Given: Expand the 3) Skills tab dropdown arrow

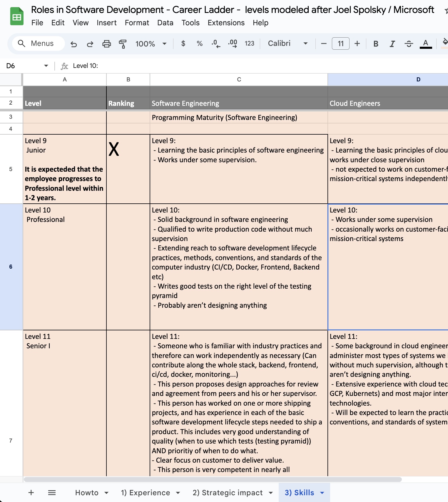Looking at the screenshot, I should point(322,493).
